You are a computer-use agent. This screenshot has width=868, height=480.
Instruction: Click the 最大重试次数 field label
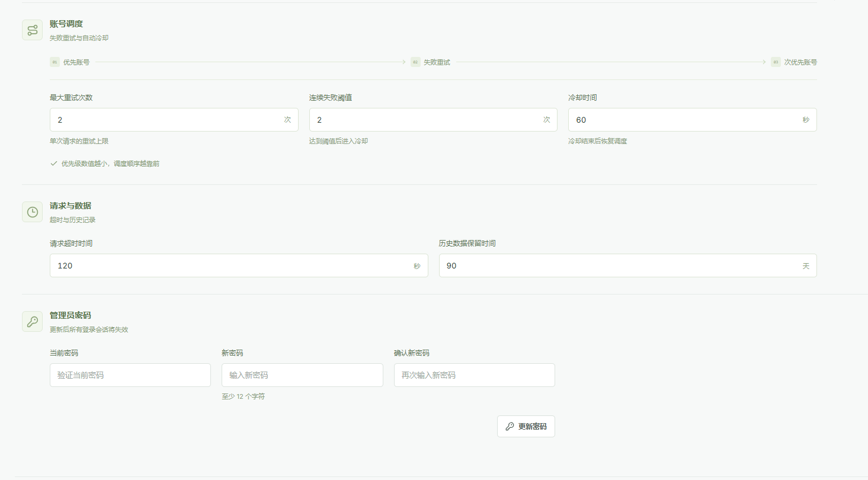point(71,98)
